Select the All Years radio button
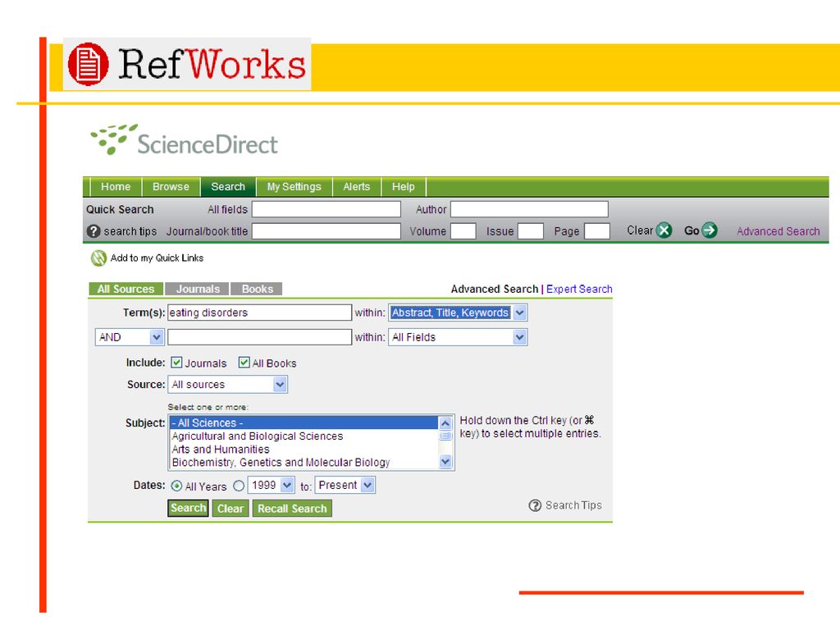Image resolution: width=840 pixels, height=630 pixels. pos(176,486)
